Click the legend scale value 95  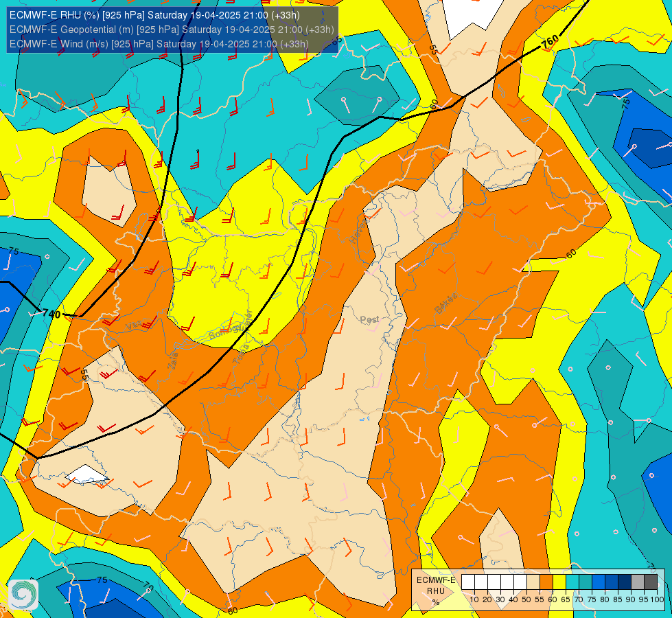tap(643, 599)
